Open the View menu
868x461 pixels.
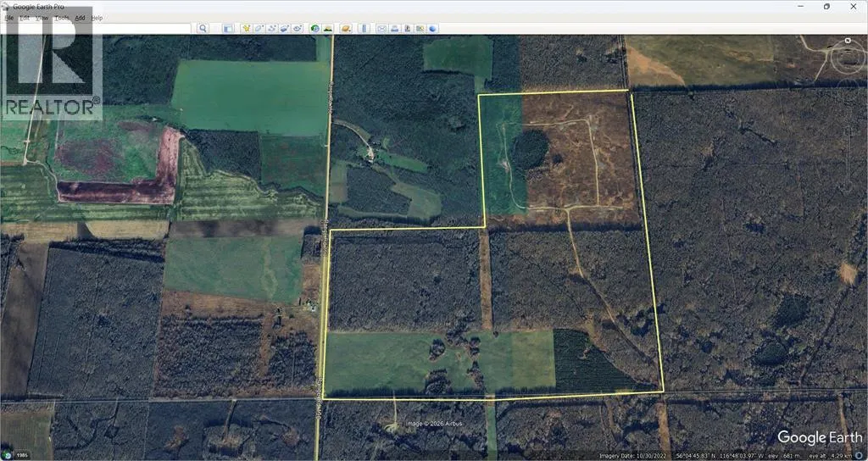[x=43, y=17]
